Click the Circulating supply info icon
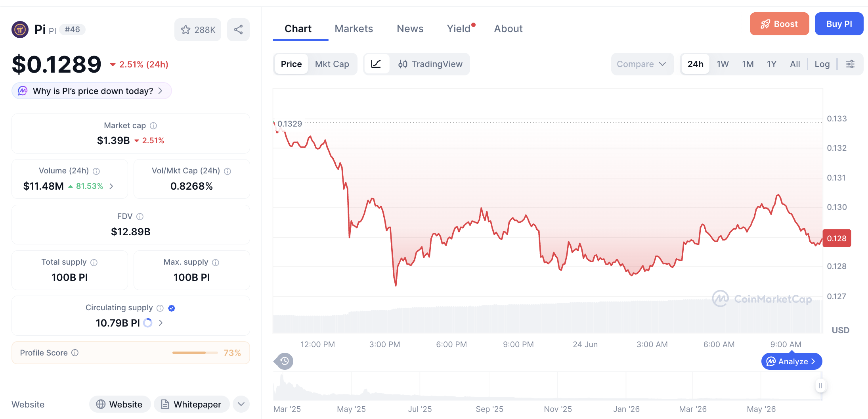 pyautogui.click(x=160, y=308)
